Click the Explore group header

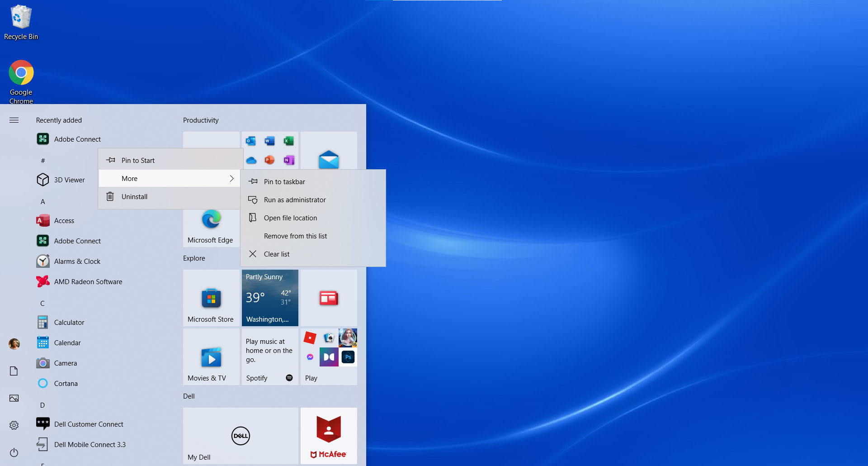[x=194, y=258]
